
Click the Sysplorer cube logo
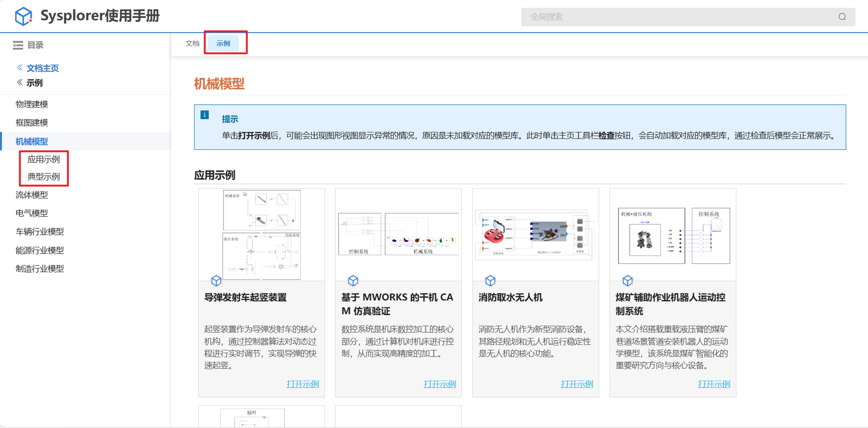(23, 16)
